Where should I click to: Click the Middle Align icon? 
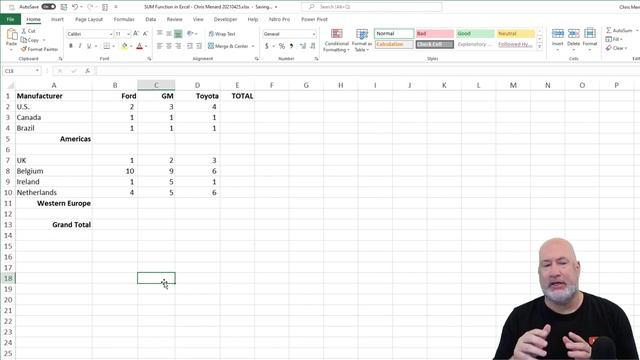point(169,33)
